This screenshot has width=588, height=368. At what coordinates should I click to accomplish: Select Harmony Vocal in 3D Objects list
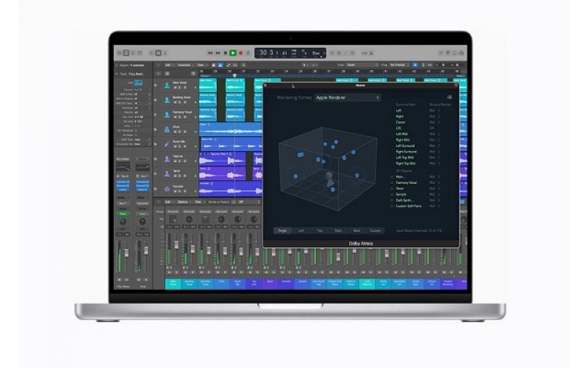point(406,183)
